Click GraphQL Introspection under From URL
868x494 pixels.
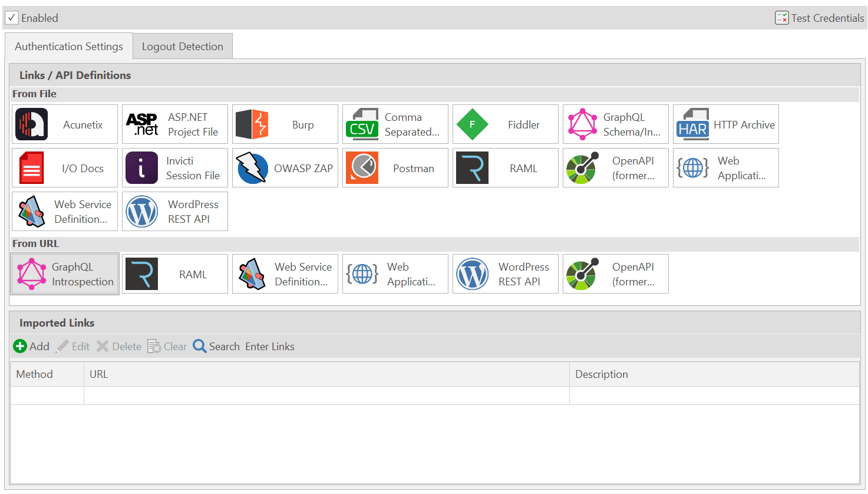(65, 274)
